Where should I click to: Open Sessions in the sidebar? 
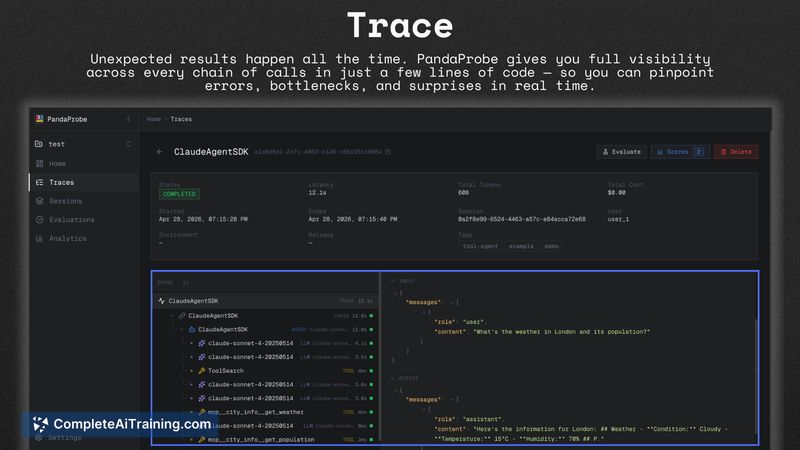[x=84, y=201]
